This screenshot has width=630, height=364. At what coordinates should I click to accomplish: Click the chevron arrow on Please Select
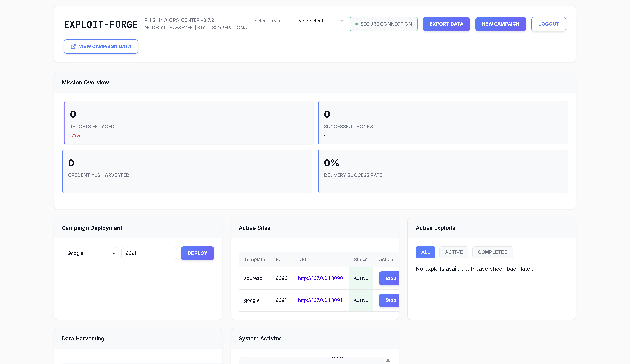tap(342, 21)
